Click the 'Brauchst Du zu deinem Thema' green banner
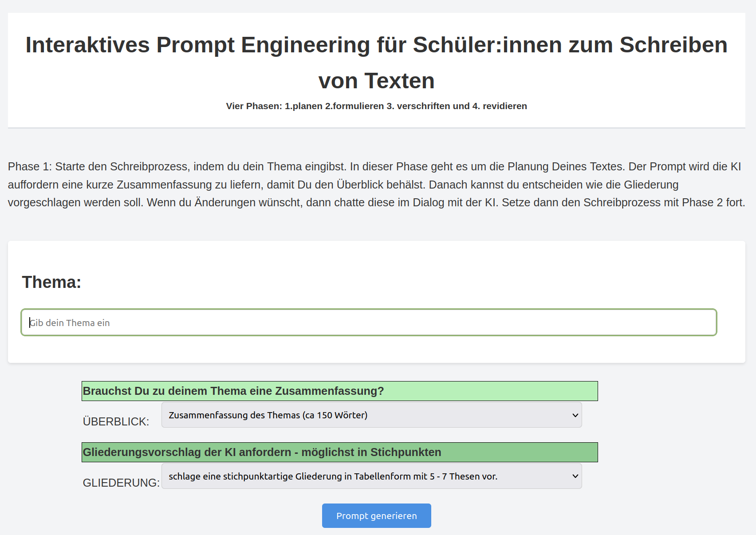The height and width of the screenshot is (535, 756). click(339, 391)
